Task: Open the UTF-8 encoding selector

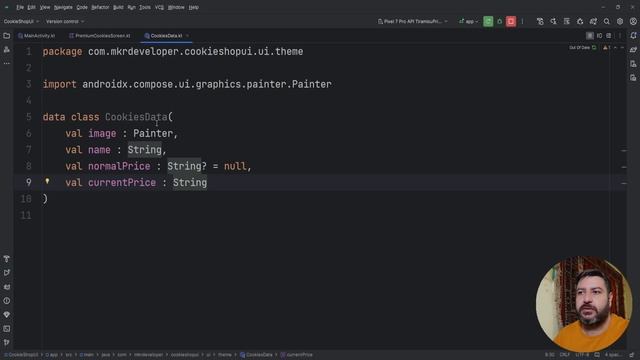Action: [582, 355]
